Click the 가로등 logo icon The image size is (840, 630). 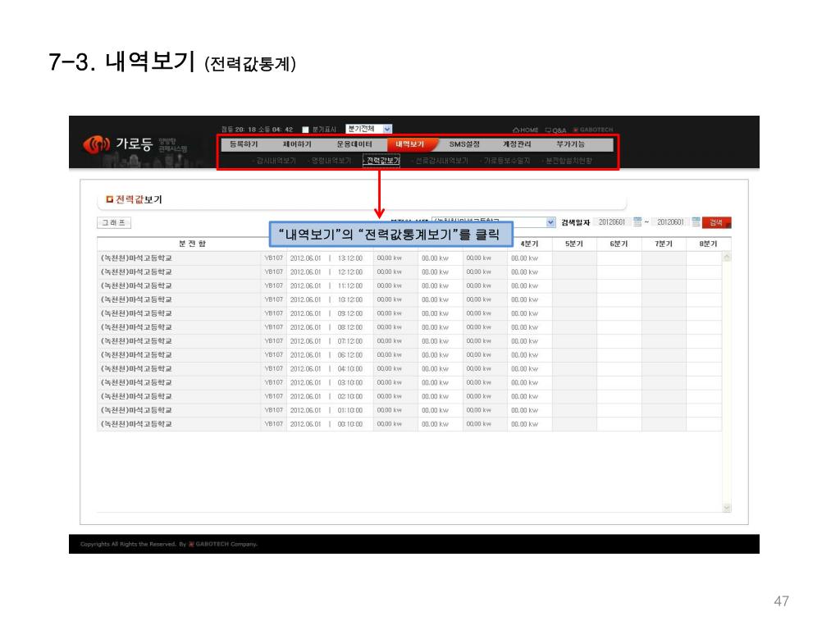pyautogui.click(x=97, y=144)
